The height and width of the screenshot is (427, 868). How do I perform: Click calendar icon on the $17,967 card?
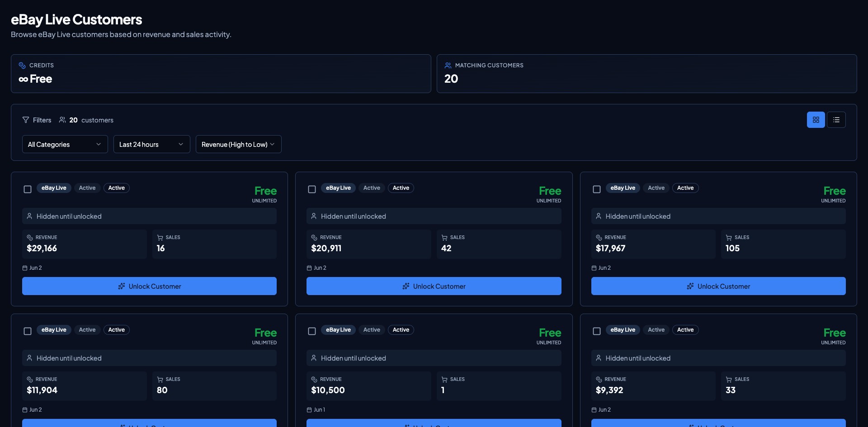coord(594,268)
